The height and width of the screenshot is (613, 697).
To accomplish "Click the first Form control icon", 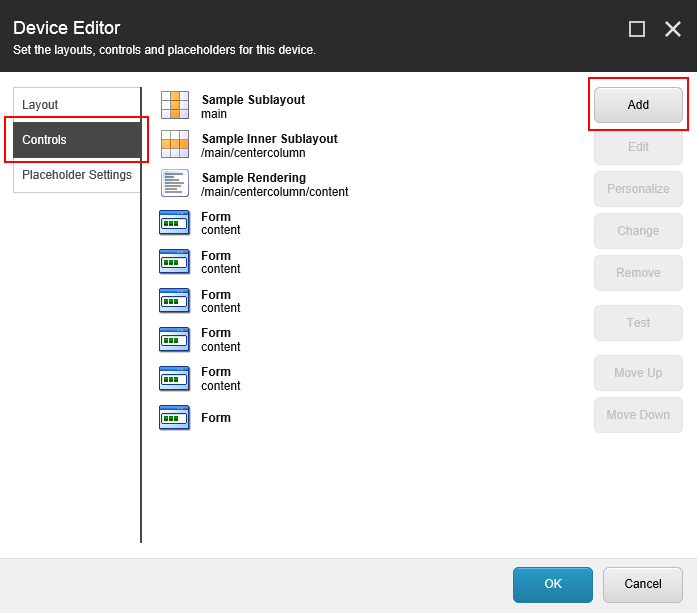I will point(174,222).
